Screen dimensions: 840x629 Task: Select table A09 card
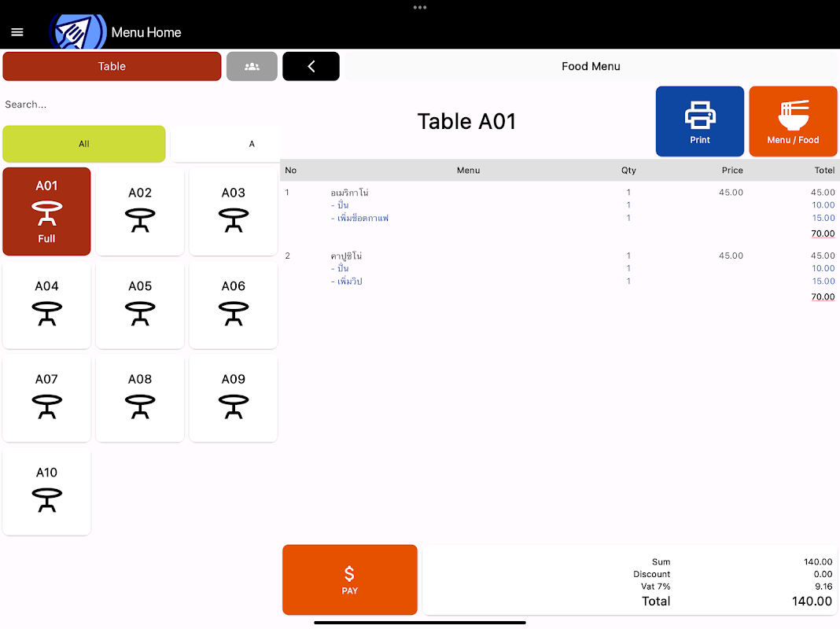click(233, 398)
